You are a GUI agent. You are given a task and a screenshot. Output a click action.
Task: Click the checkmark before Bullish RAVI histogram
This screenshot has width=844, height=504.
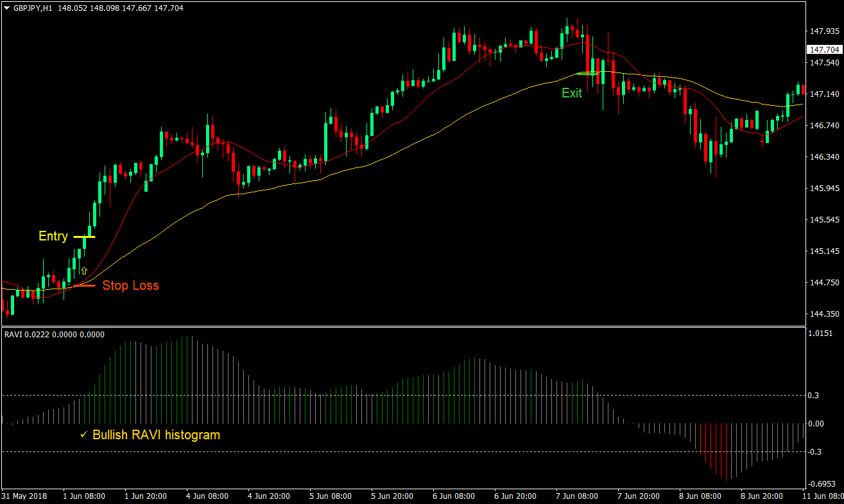point(83,435)
